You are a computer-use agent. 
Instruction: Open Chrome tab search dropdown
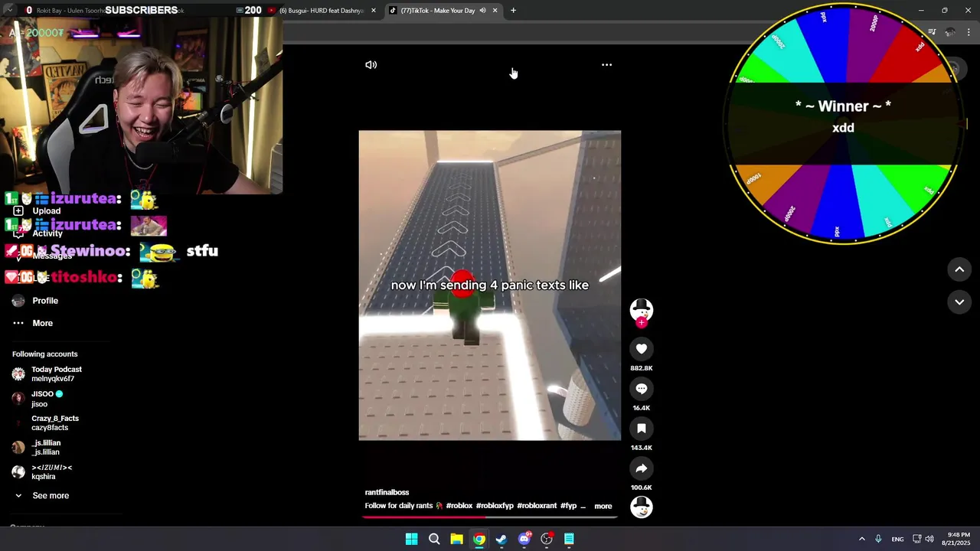click(x=9, y=10)
